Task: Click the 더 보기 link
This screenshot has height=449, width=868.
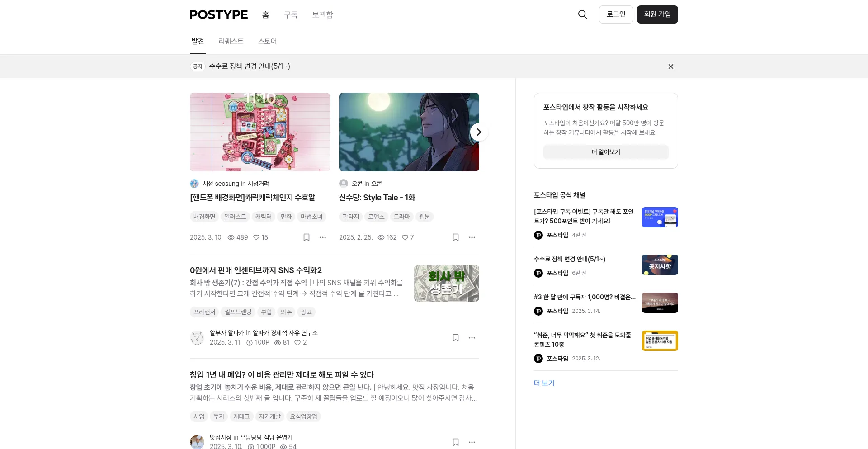Action: (x=544, y=383)
